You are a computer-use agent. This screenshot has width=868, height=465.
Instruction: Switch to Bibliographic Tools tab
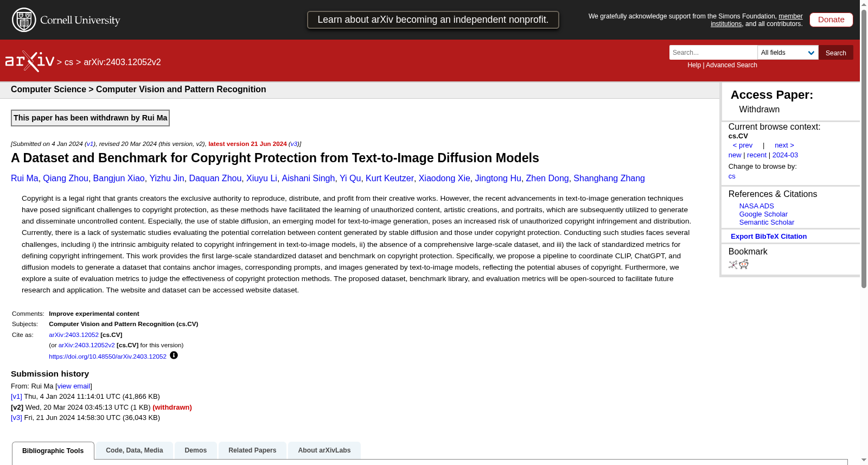click(x=53, y=451)
